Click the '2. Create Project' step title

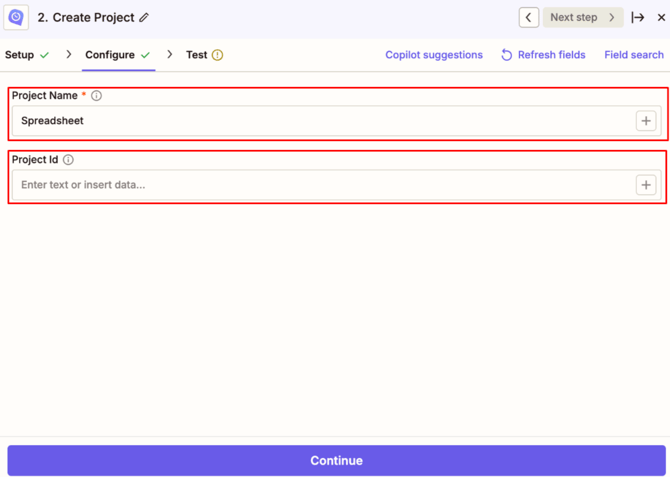pyautogui.click(x=86, y=18)
